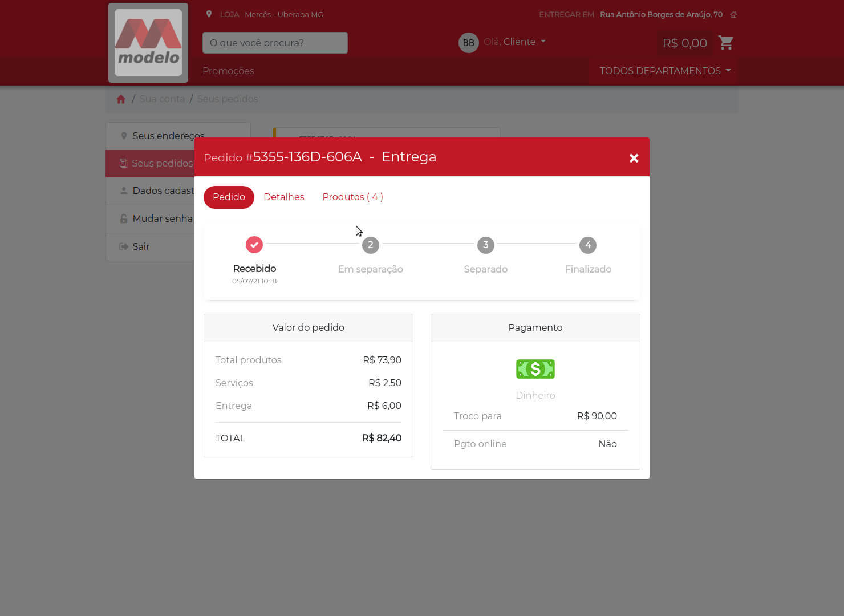Image resolution: width=844 pixels, height=616 pixels.
Task: Open Mudar senha in sidebar
Action: coord(162,218)
